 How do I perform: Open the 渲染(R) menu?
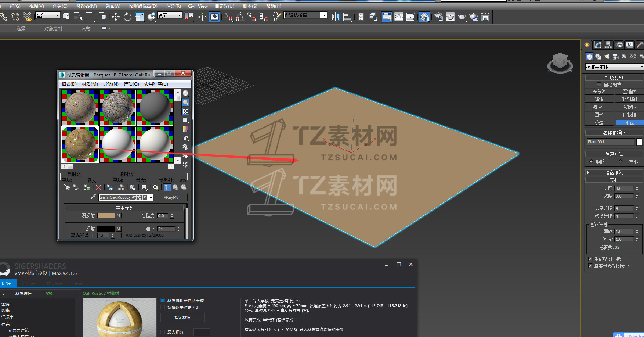(173, 6)
